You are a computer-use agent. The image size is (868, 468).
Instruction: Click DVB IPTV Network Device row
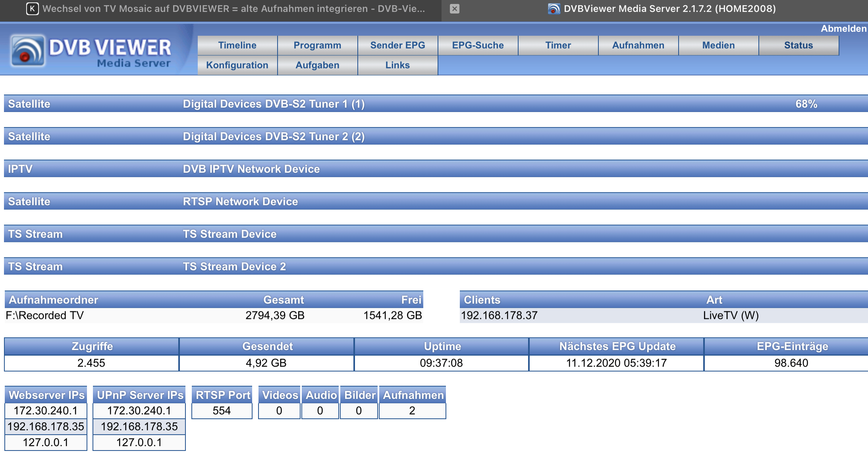[436, 169]
